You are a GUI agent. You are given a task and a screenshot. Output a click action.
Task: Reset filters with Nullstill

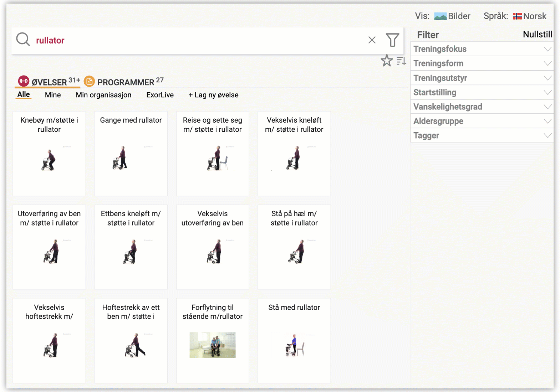(537, 35)
